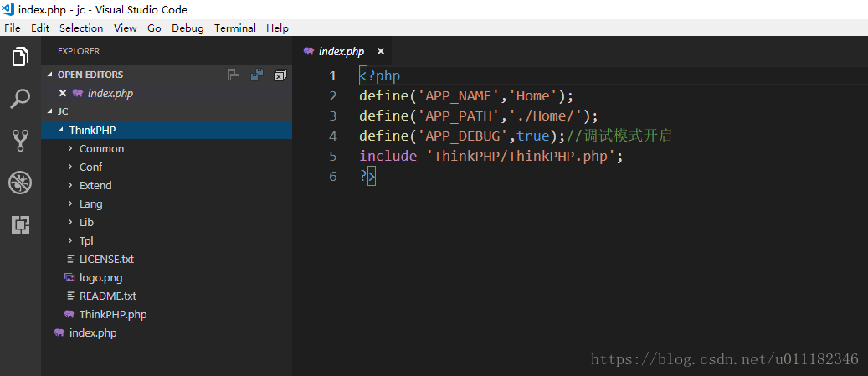Image resolution: width=868 pixels, height=376 pixels.
Task: Close index.php in the Open Editors list
Action: coord(63,94)
